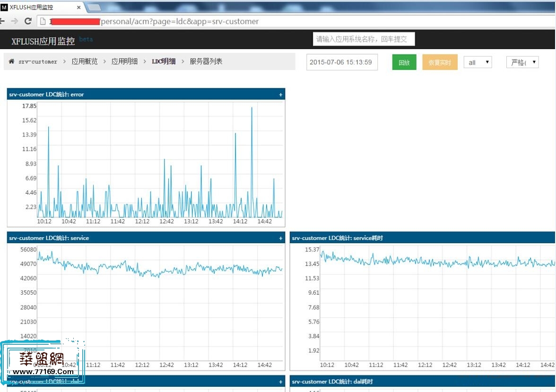Screen dimensions: 556x392
Task: Open 服务器列表 breadcrumb link
Action: [x=206, y=61]
